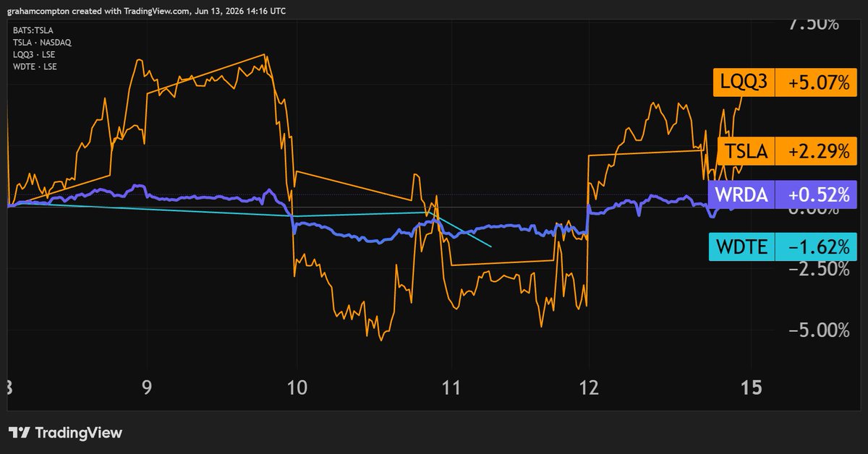The width and height of the screenshot is (868, 454).
Task: Click the WDTE · LSE legend entry
Action: coord(35,67)
